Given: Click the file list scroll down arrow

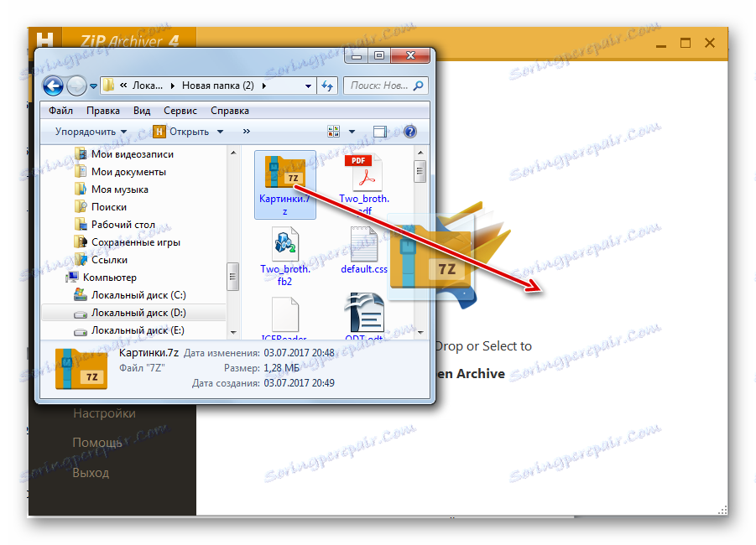Looking at the screenshot, I should 420,332.
